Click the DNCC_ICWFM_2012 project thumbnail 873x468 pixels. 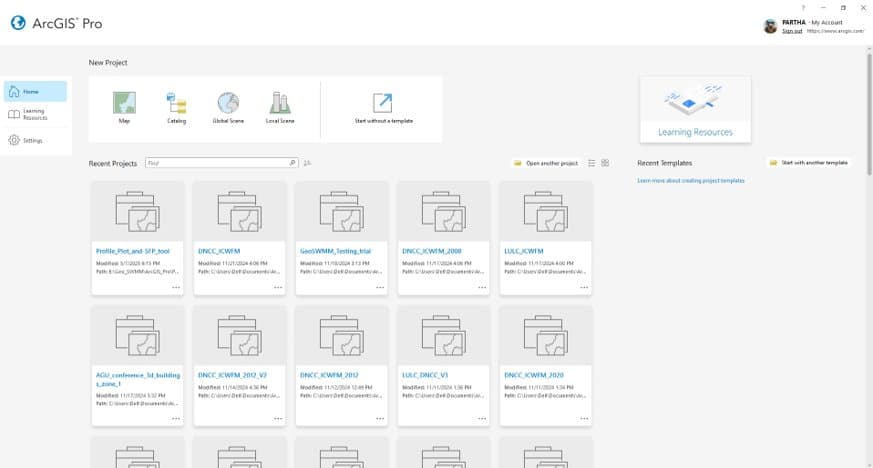(341, 336)
